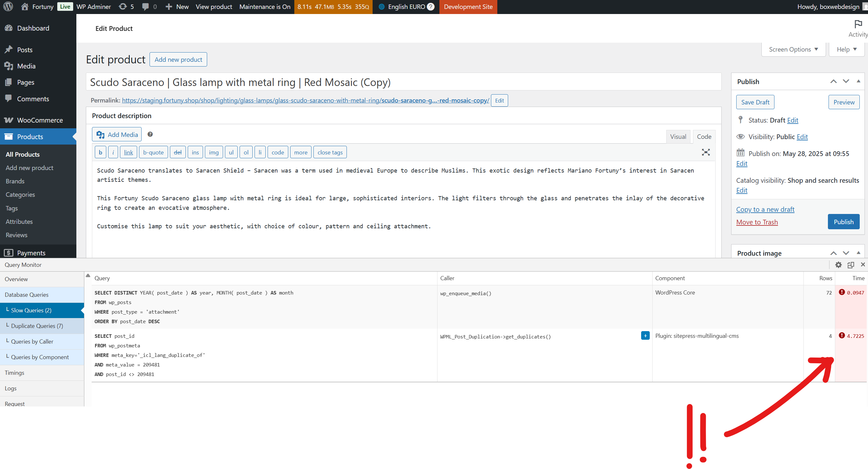The width and height of the screenshot is (868, 469).
Task: Toggle the Publish panel collapse triangle
Action: coord(858,81)
